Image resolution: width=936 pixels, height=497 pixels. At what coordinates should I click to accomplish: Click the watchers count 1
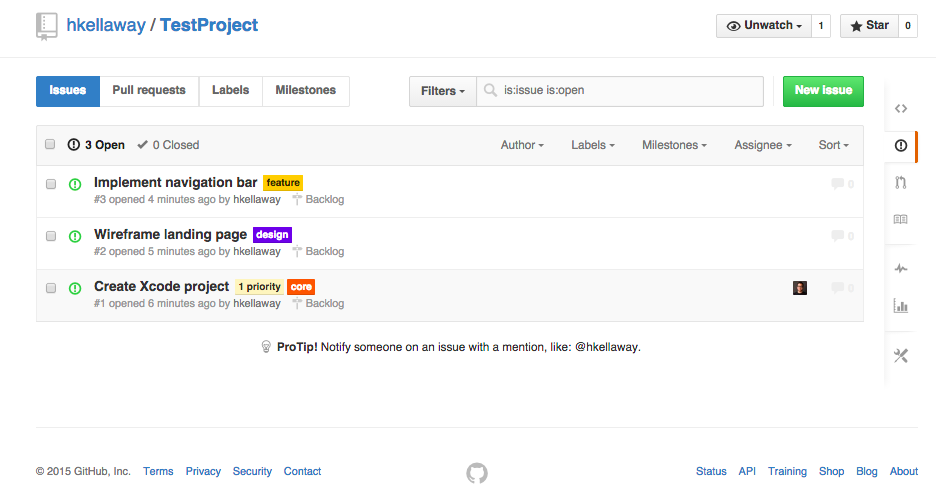click(821, 26)
